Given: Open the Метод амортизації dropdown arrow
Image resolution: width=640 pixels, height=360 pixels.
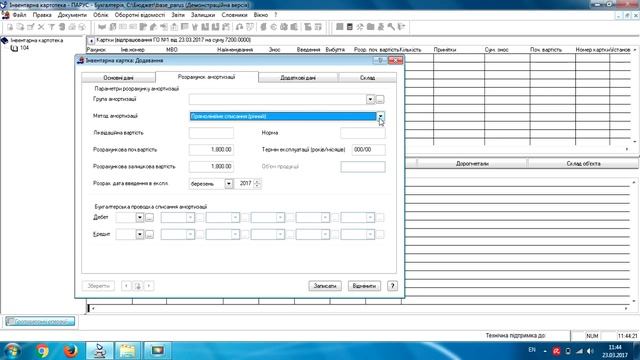Looking at the screenshot, I should point(380,116).
